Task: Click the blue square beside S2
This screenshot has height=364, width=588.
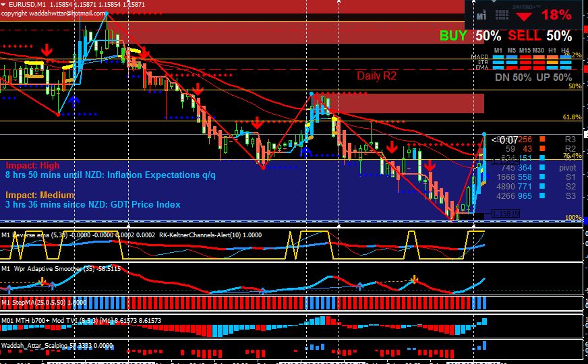Action: tap(542, 186)
